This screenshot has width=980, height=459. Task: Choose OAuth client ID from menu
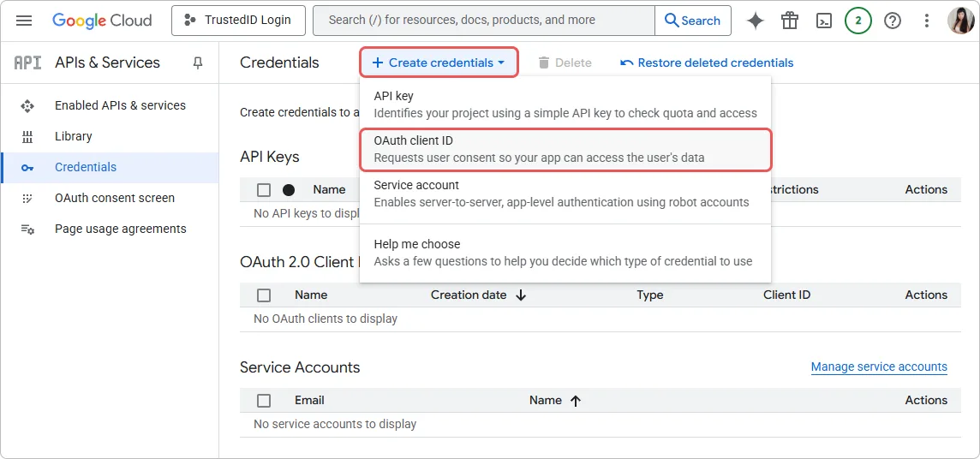point(565,149)
